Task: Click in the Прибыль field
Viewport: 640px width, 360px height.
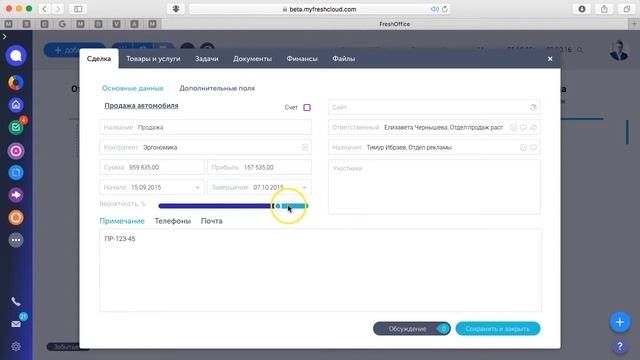Action: tap(259, 167)
